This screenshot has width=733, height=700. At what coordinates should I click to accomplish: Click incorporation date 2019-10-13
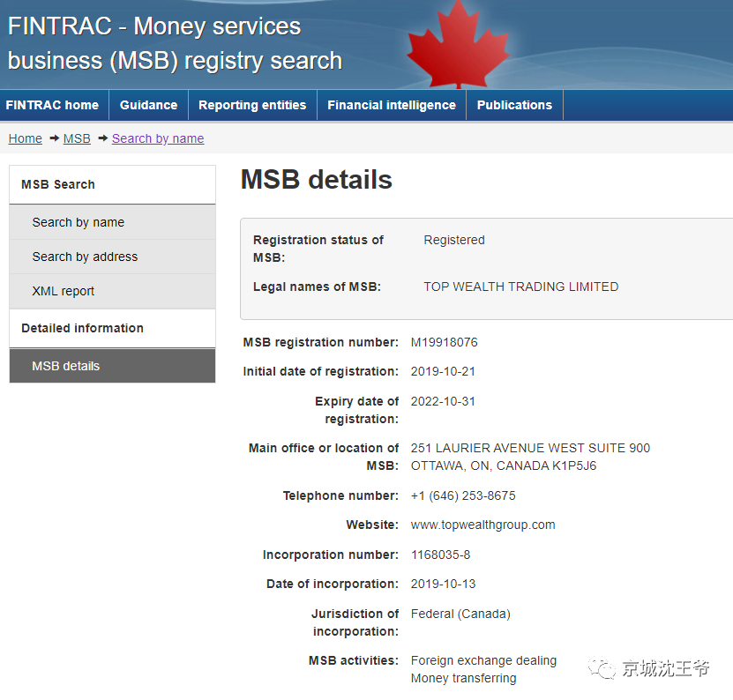coord(443,585)
